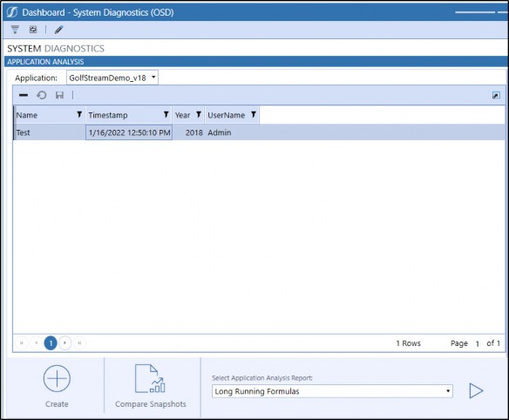
Task: Open the Name column filter
Action: pos(79,114)
